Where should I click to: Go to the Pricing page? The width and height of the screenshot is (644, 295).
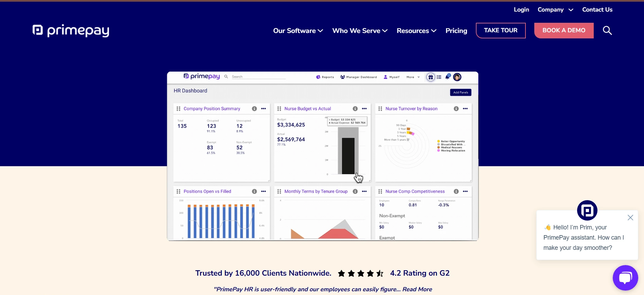click(456, 31)
